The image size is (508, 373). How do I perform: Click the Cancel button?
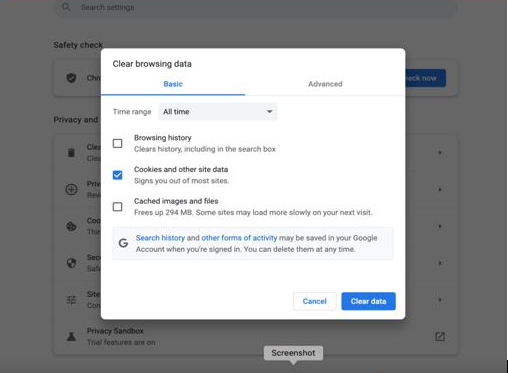click(314, 301)
